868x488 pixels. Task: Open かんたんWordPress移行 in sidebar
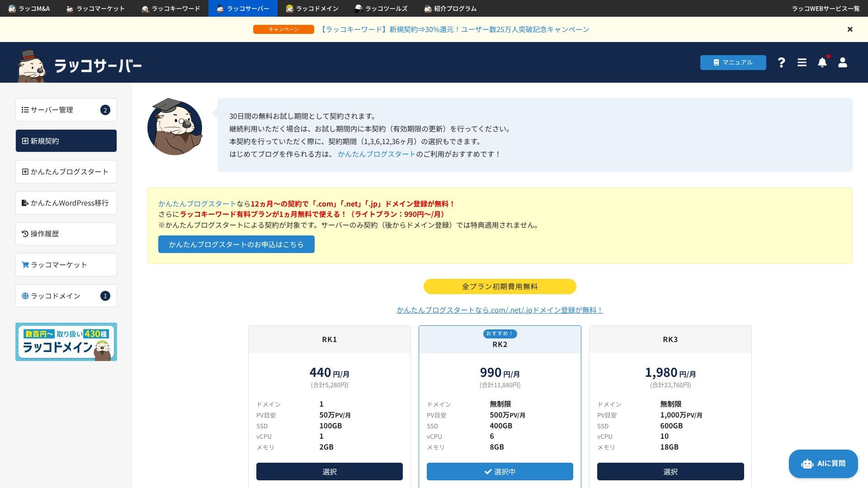(x=66, y=203)
